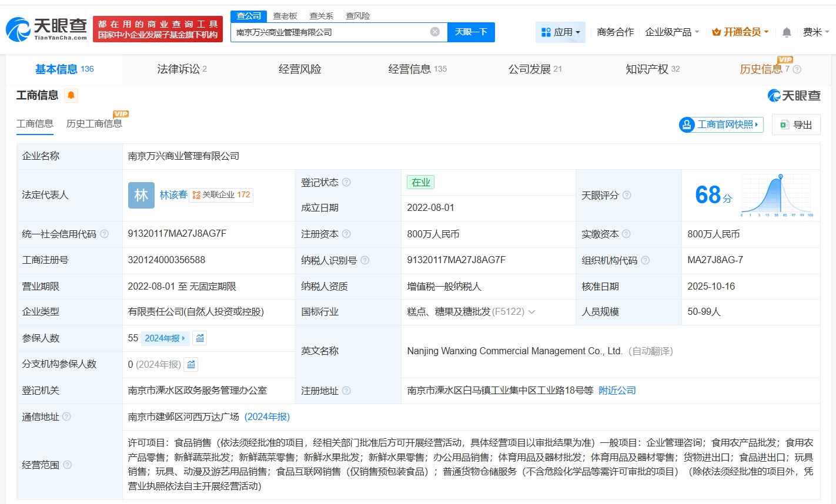Open the 应用 dropdown menu
The image size is (836, 504).
click(560, 32)
